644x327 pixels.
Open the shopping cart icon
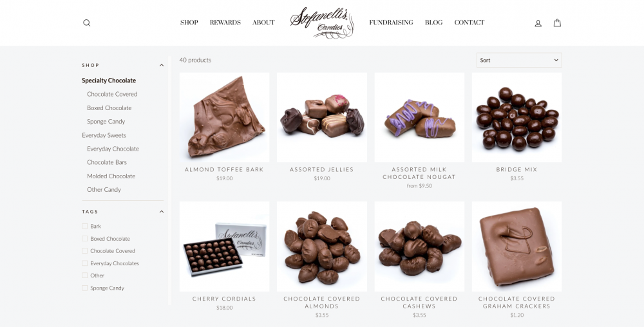tap(557, 23)
